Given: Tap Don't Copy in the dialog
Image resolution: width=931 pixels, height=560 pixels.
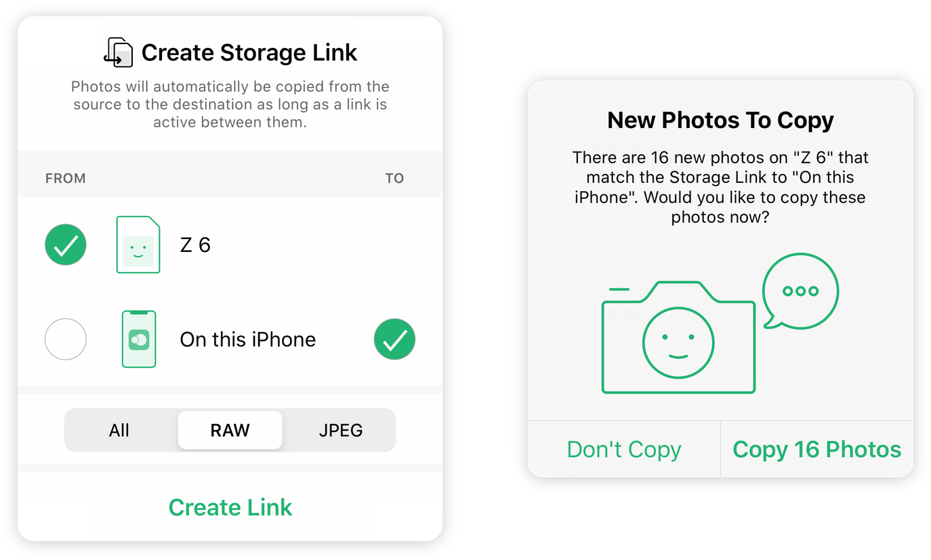Looking at the screenshot, I should tap(624, 450).
